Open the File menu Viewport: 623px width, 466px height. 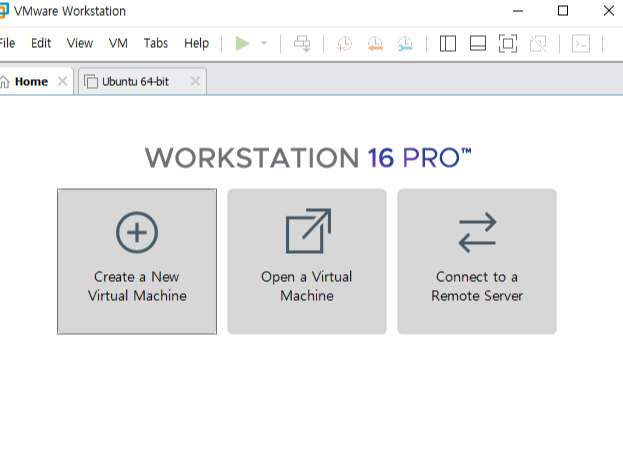(x=7, y=43)
